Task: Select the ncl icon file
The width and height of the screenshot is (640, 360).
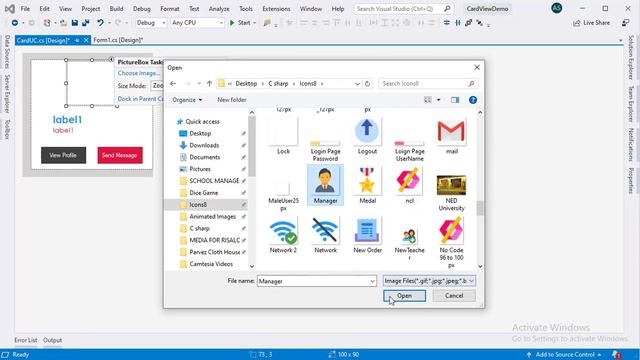Action: pyautogui.click(x=409, y=185)
